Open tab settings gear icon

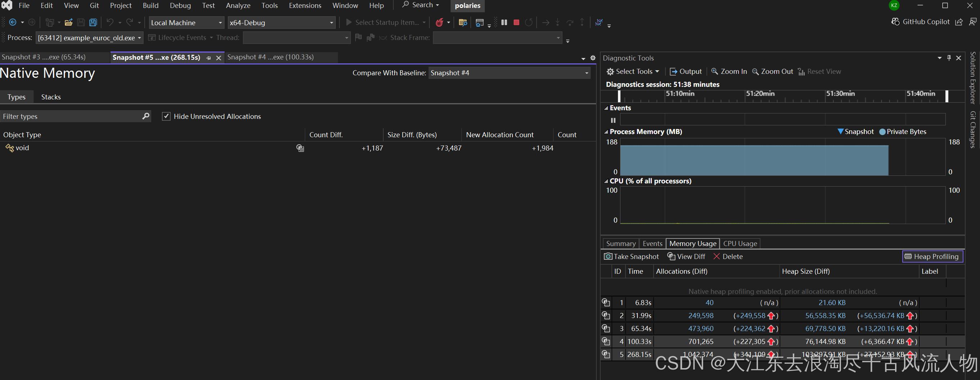pos(593,58)
